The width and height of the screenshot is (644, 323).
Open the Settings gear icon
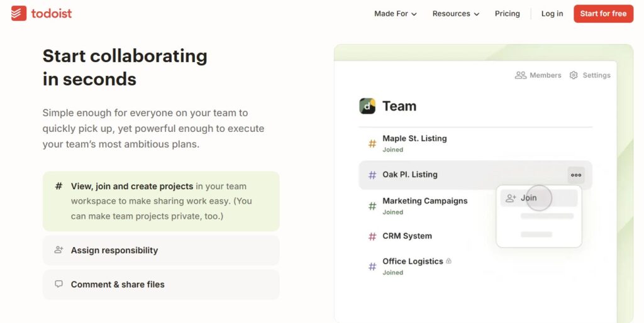pos(574,75)
